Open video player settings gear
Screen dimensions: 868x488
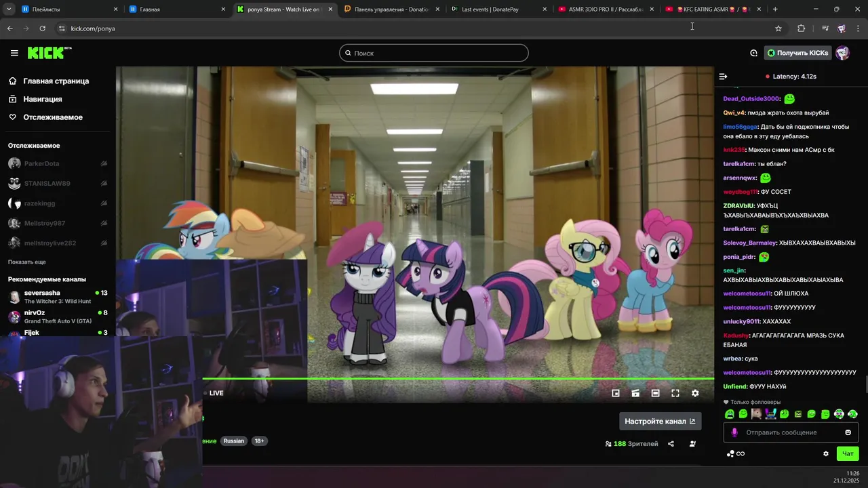695,393
